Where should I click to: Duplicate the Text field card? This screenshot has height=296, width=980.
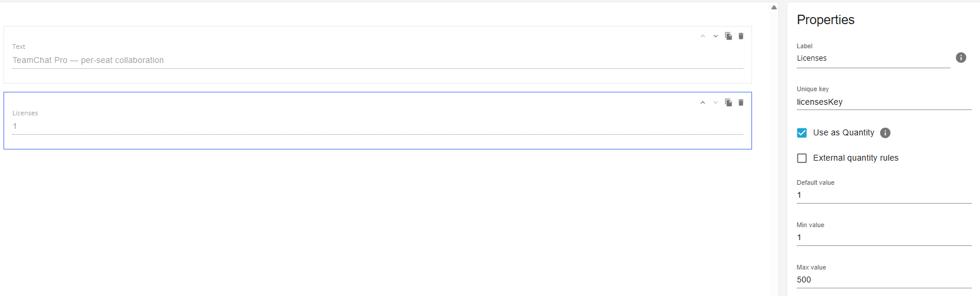[x=729, y=36]
